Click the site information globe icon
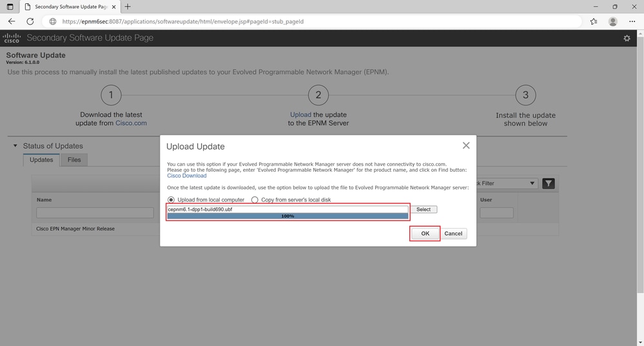The image size is (644, 346). point(53,21)
